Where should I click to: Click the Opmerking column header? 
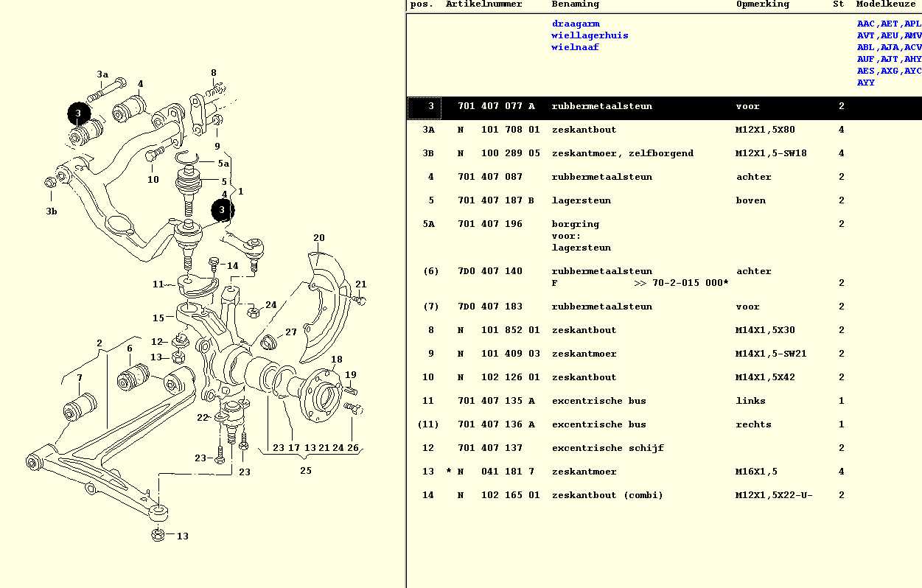coord(762,4)
